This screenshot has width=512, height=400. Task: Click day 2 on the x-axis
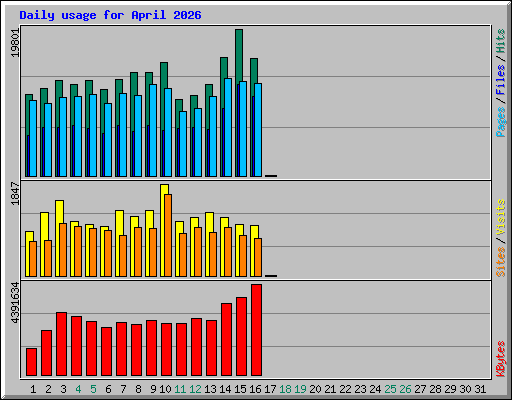tap(48, 389)
